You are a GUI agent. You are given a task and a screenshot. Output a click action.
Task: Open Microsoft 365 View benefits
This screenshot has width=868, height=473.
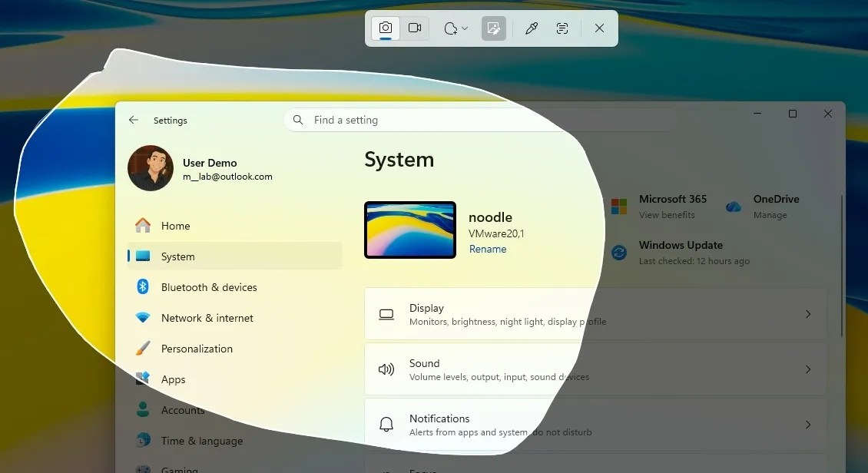667,215
